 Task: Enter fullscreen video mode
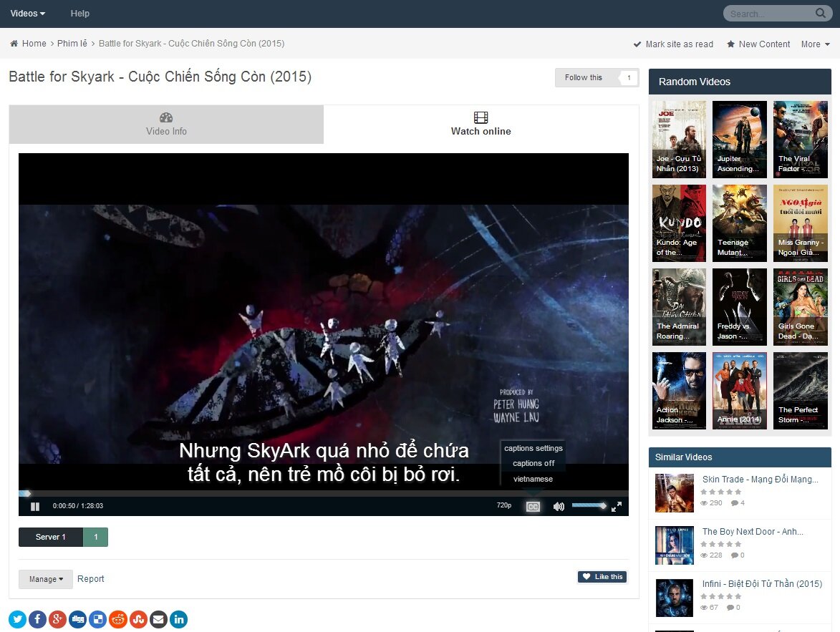coord(617,506)
